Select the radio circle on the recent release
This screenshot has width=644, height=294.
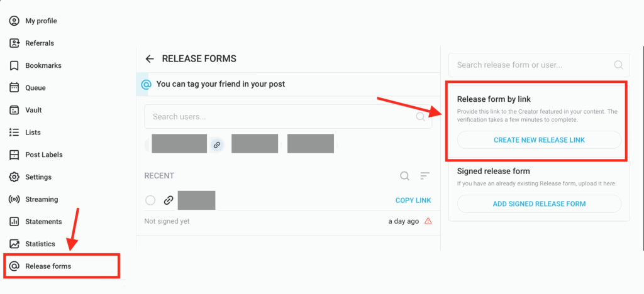coord(150,200)
